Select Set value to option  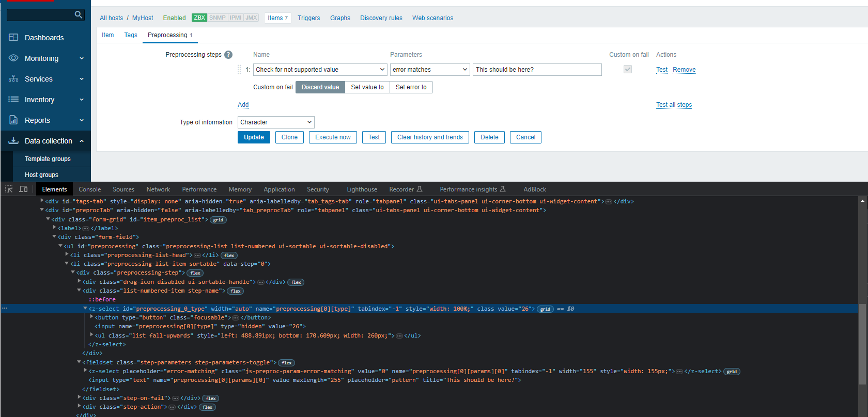(367, 87)
